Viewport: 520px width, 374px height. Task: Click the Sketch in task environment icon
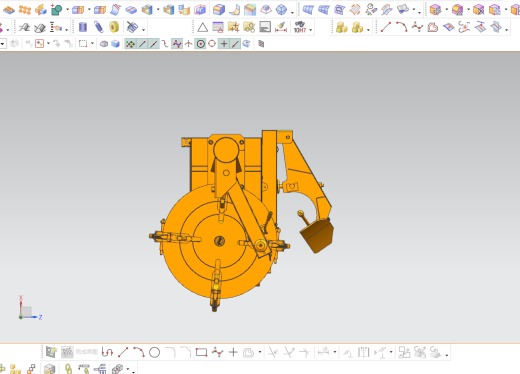pos(51,352)
